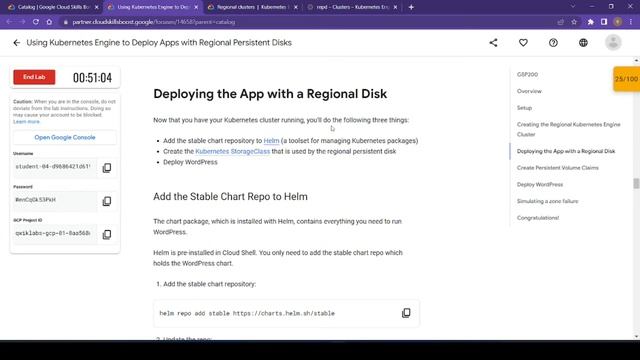Open help question mark icon

coord(553,42)
